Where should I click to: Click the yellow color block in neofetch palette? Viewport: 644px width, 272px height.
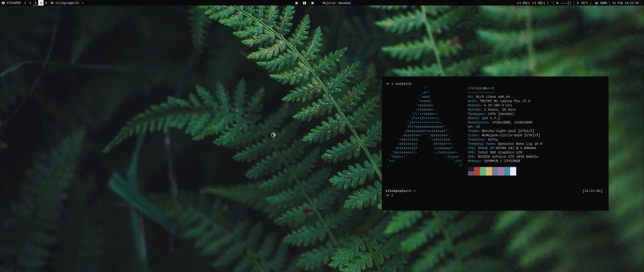pos(489,171)
